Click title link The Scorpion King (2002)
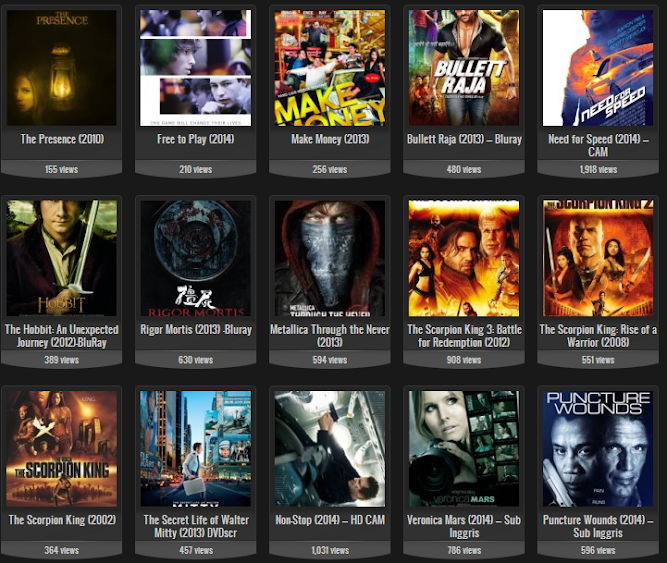667x563 pixels. 62,520
